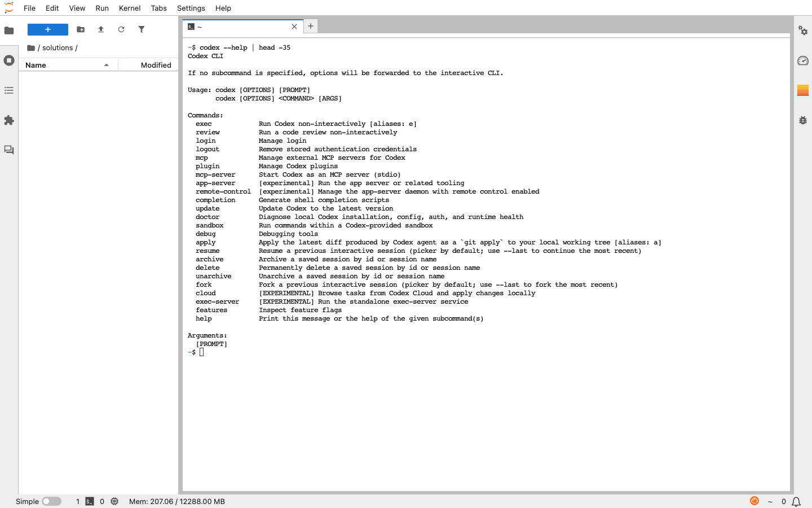Click the 'doctor' command name in terminal

pyautogui.click(x=208, y=217)
